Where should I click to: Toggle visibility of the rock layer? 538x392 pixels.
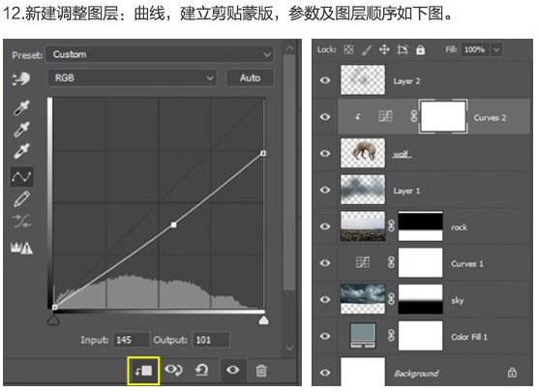point(325,226)
